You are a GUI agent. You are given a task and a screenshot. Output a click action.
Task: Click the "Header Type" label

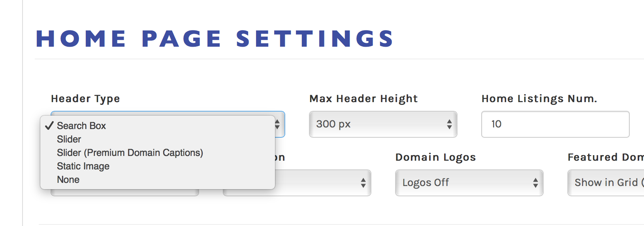[x=85, y=99]
